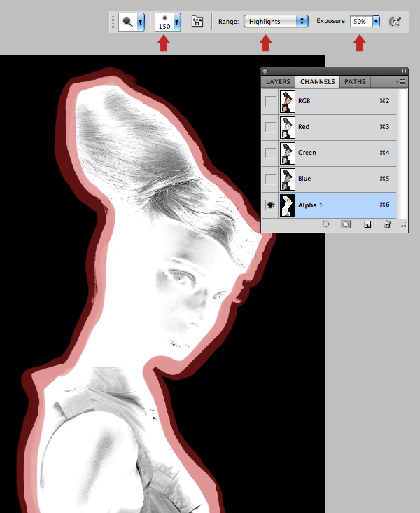Open the brush size 150 picker
This screenshot has width=420, height=513.
click(x=177, y=22)
